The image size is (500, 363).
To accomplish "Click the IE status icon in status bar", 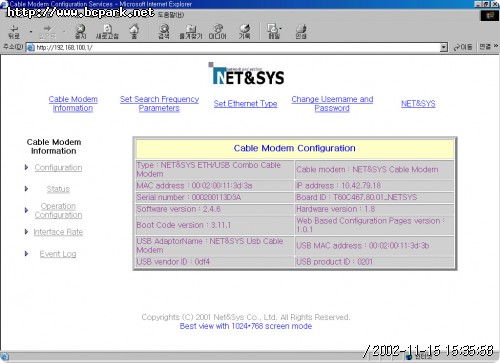I will pyautogui.click(x=5, y=357).
